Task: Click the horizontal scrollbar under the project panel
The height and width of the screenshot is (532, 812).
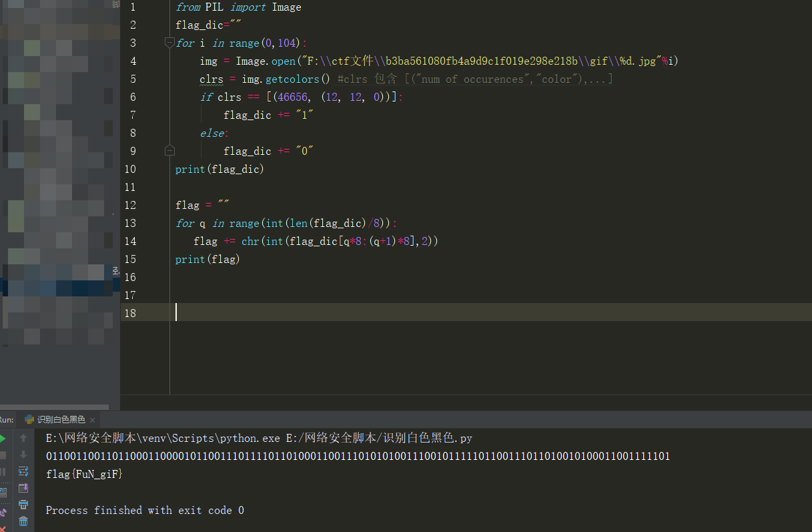Action: tap(54, 407)
